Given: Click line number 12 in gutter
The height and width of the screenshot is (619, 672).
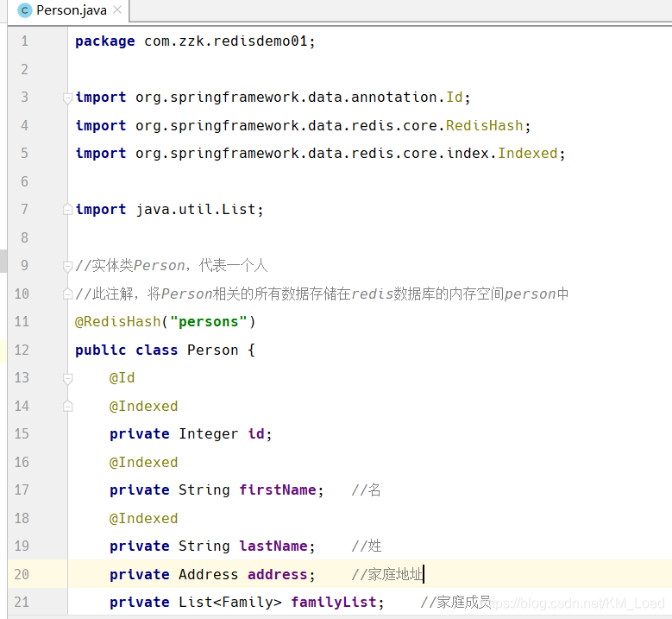Looking at the screenshot, I should [22, 350].
